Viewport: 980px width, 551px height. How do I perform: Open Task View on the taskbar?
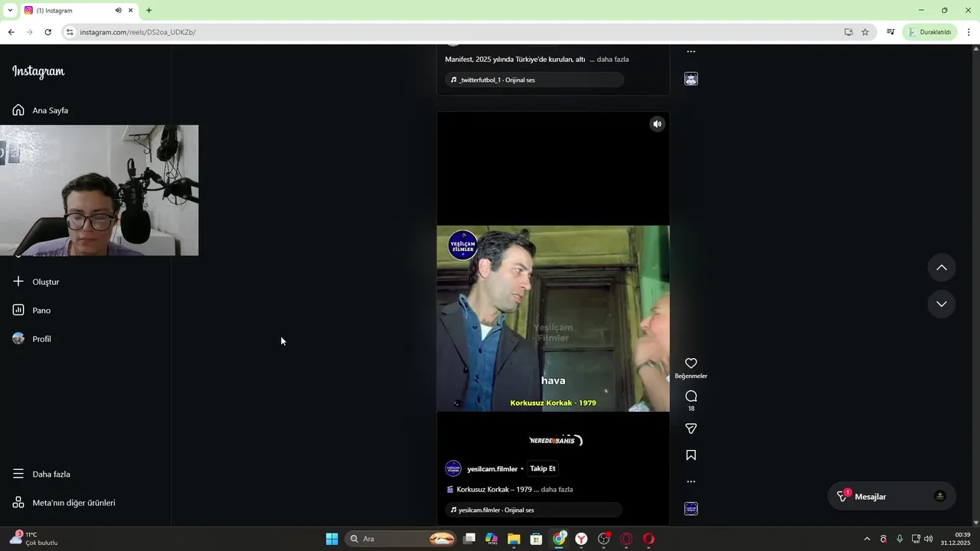469,539
